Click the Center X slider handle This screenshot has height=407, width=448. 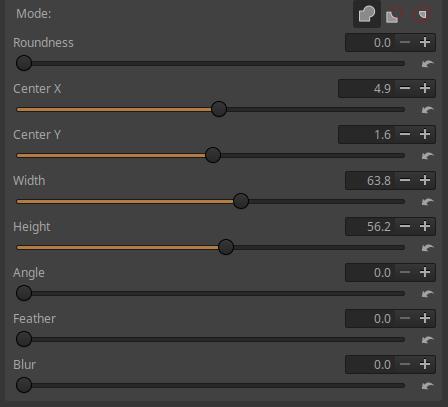[219, 109]
